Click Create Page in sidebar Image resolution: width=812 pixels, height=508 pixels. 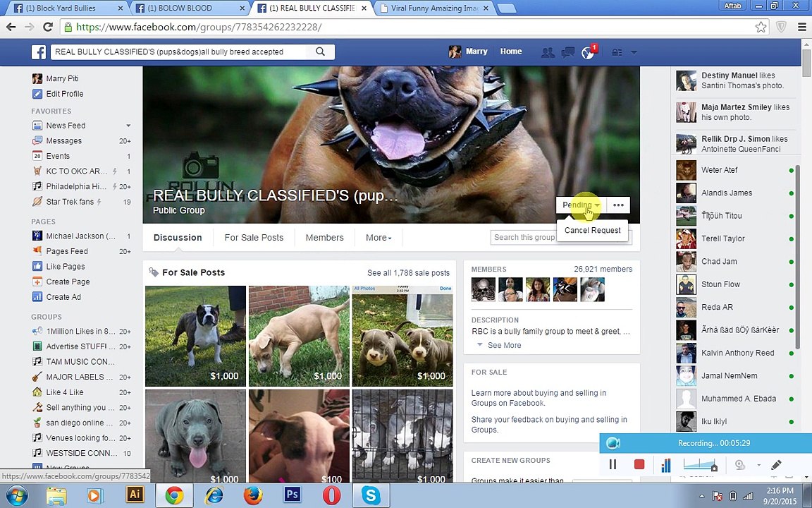tap(68, 282)
